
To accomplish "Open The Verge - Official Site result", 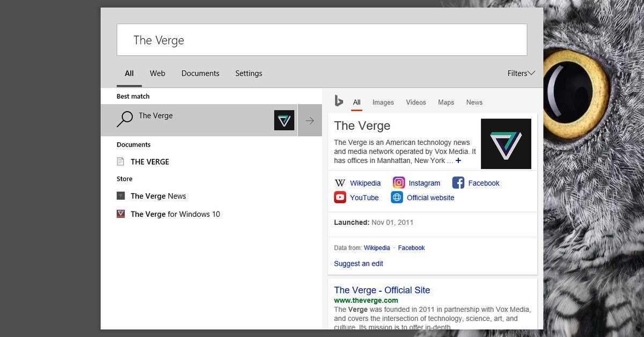I will [x=382, y=290].
